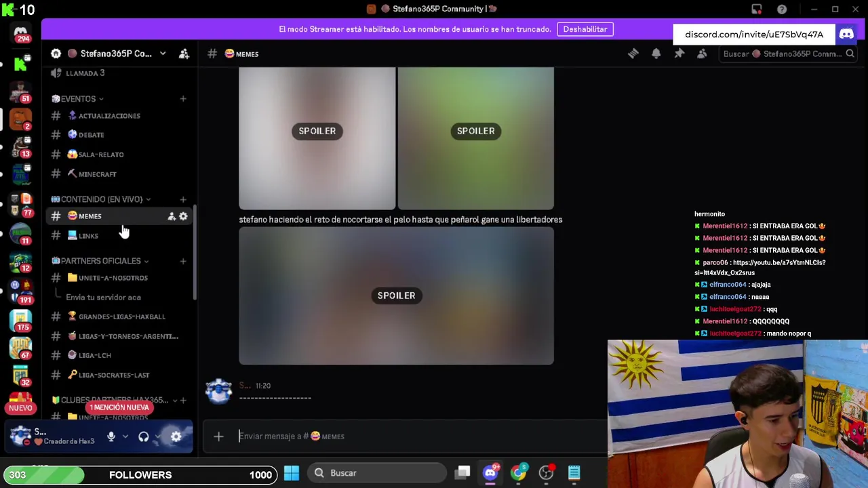The image size is (868, 488).
Task: Focus the Enviar mensaje a MEMES field
Action: click(x=407, y=436)
